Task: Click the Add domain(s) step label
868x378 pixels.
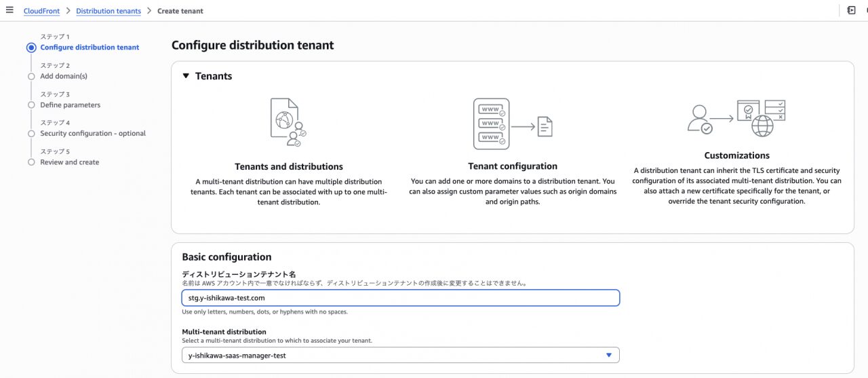Action: 64,76
